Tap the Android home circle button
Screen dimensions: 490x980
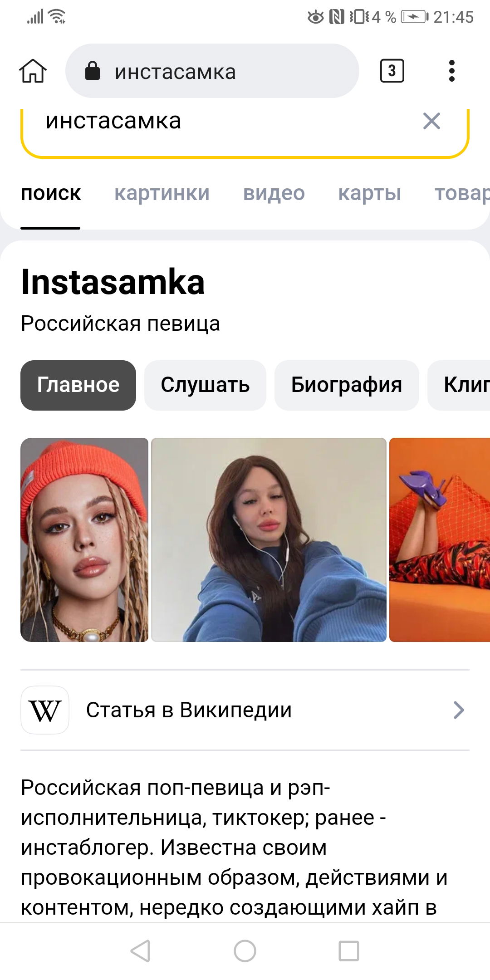coord(245,951)
